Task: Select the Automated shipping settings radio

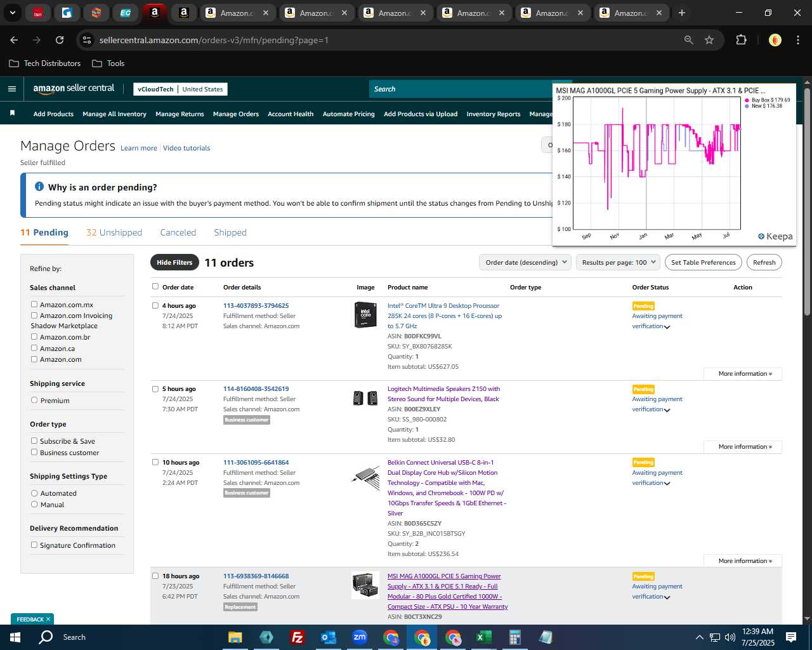Action: click(34, 493)
